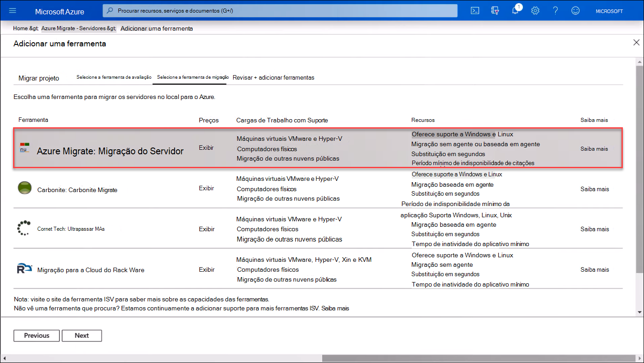
Task: Open notifications bell icon
Action: pos(516,10)
